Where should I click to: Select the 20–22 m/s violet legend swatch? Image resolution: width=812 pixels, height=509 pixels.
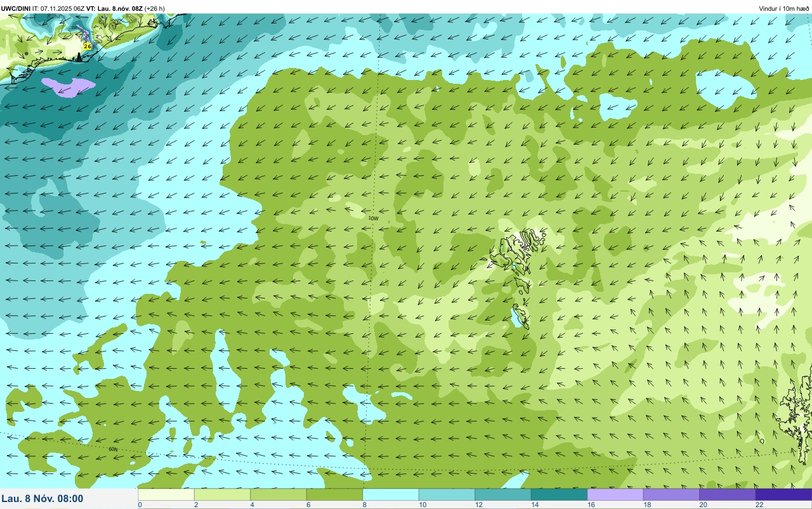click(728, 494)
